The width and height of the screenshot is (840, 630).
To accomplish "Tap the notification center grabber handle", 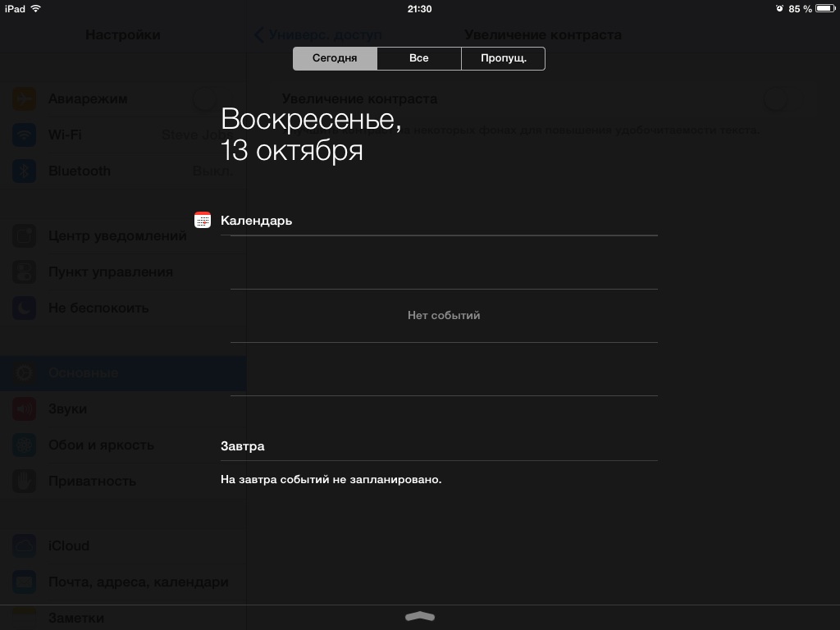I will (x=420, y=617).
